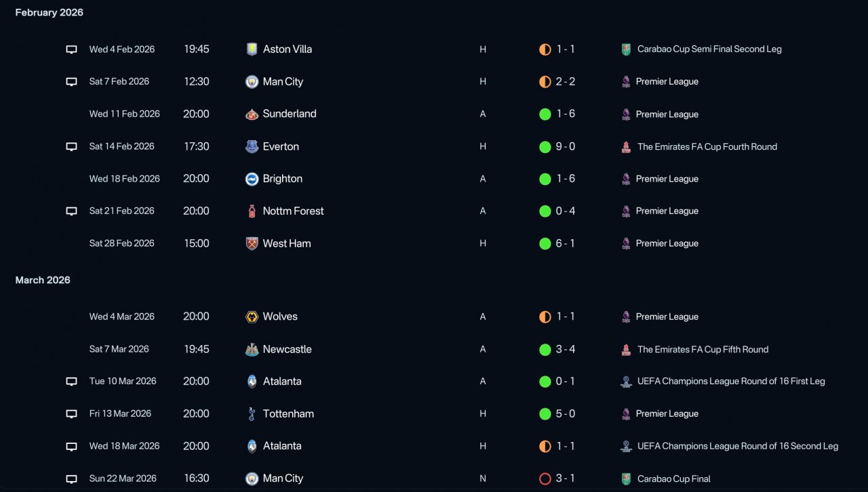Open the 9 - 0 Everton match result

[x=566, y=146]
